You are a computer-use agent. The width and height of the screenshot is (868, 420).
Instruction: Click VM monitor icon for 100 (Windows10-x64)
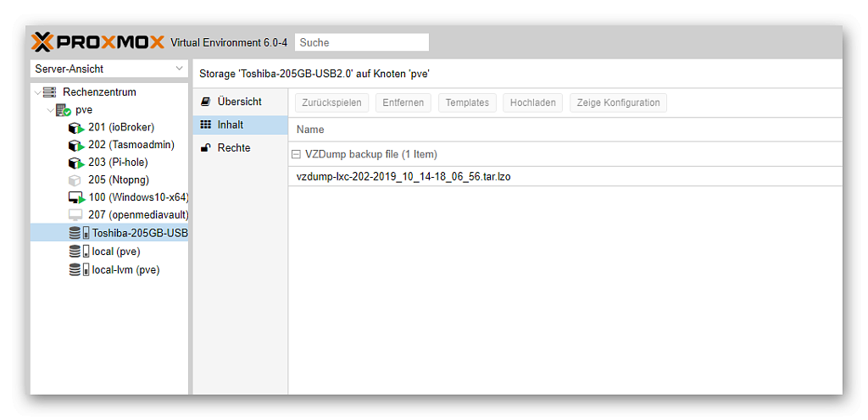[76, 197]
